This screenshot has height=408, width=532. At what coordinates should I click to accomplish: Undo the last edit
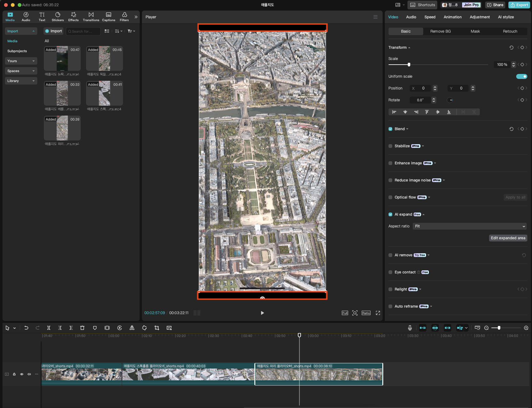pos(26,328)
